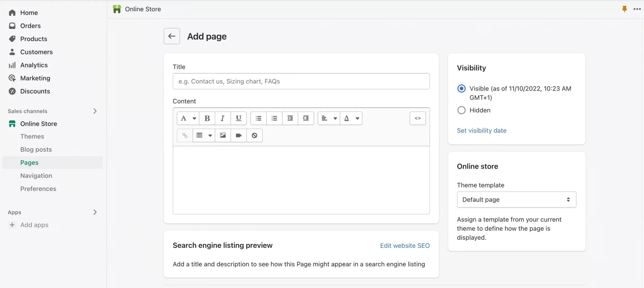The width and height of the screenshot is (644, 288).
Task: Click the Insert image button
Action: click(x=223, y=135)
